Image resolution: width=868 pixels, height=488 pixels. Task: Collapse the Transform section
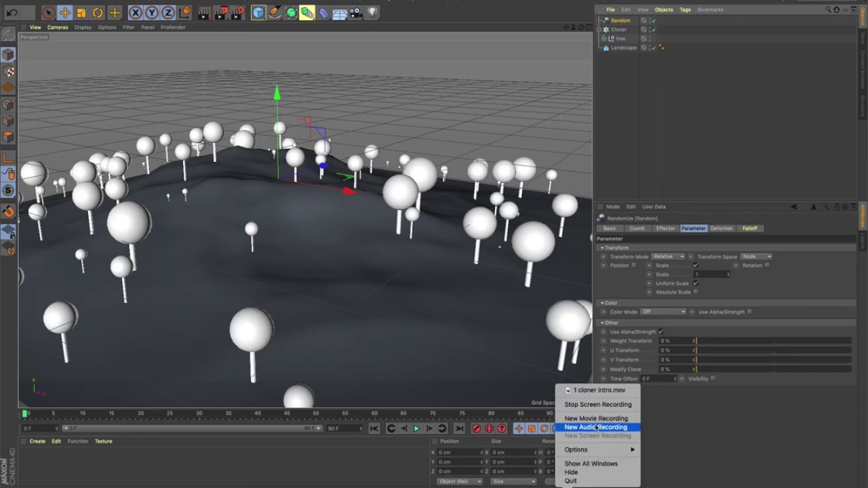pos(602,247)
